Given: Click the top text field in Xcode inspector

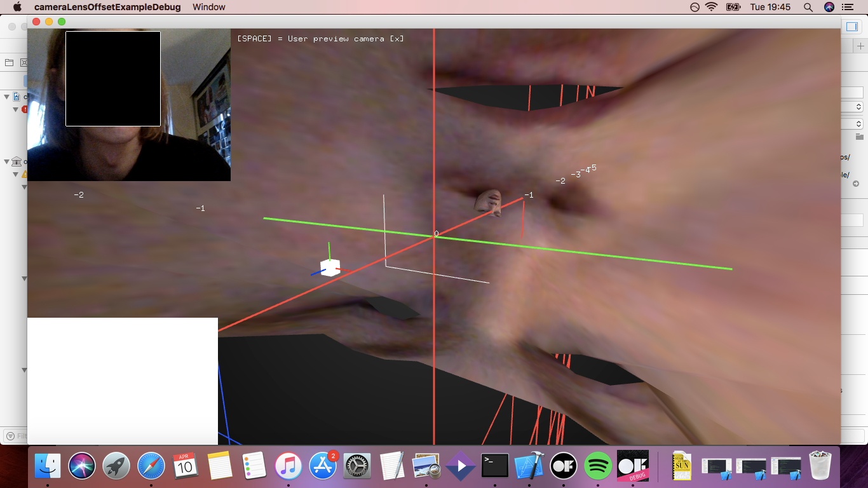Looking at the screenshot, I should [x=852, y=93].
